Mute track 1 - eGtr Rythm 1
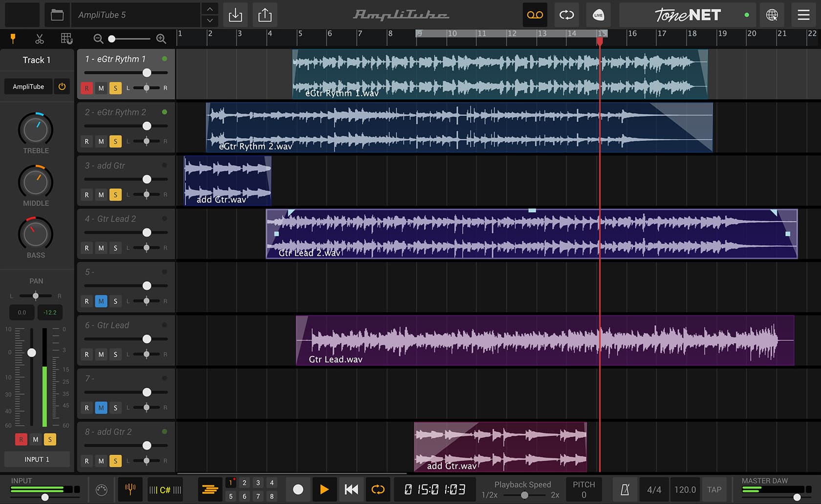This screenshot has width=821, height=504. click(101, 88)
